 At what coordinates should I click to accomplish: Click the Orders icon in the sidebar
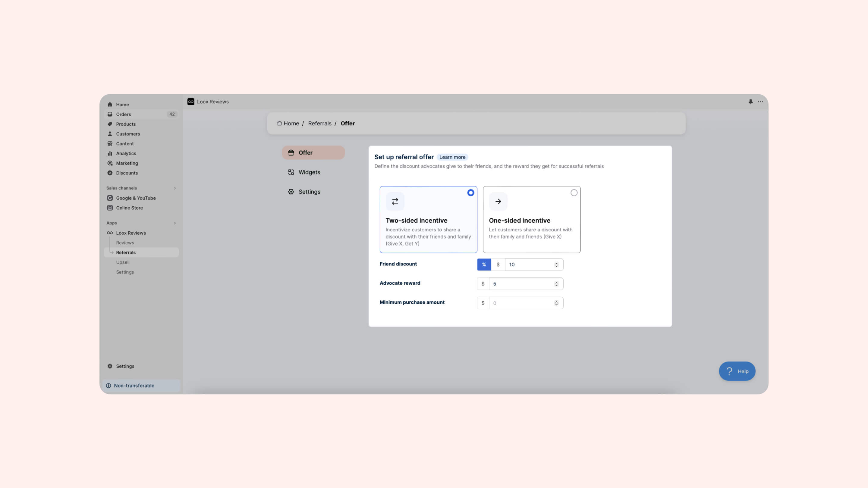tap(110, 114)
